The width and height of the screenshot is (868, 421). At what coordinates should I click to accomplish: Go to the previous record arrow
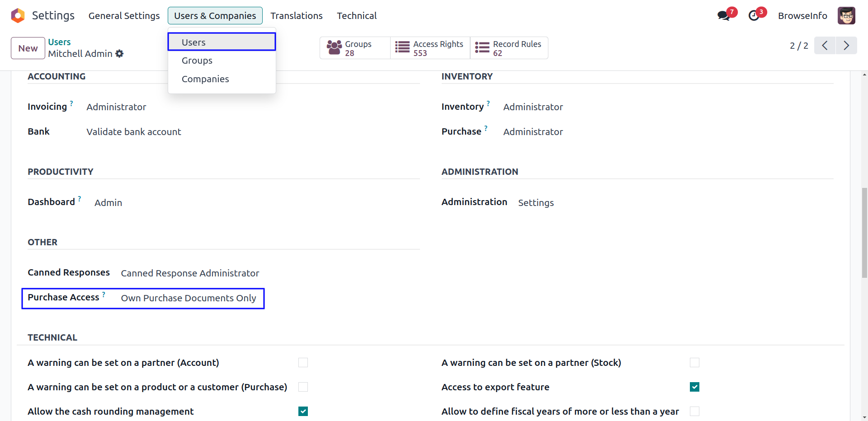click(x=825, y=46)
